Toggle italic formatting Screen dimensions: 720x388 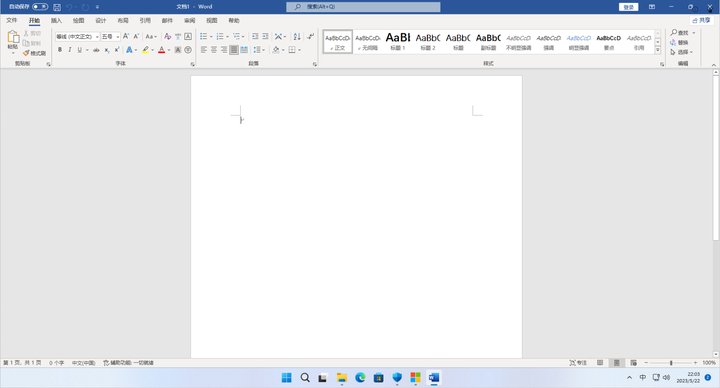click(70, 50)
